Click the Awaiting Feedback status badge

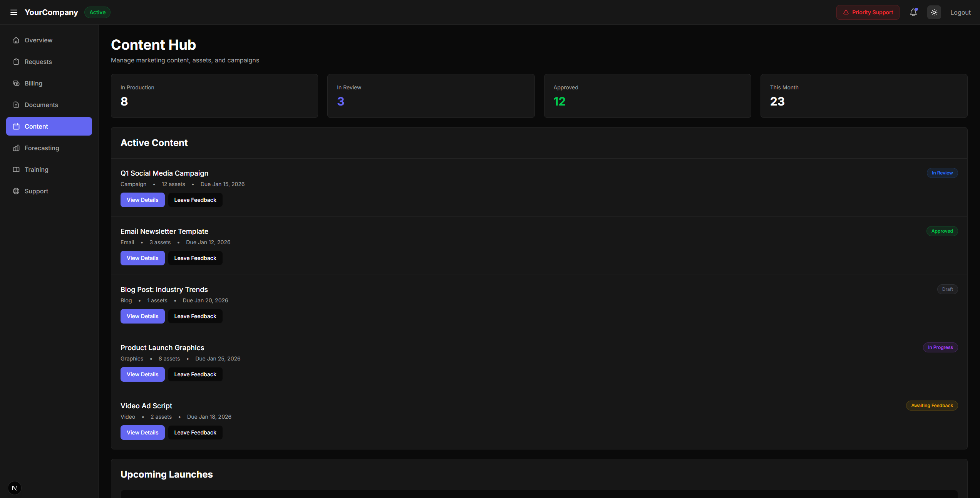[931, 406]
